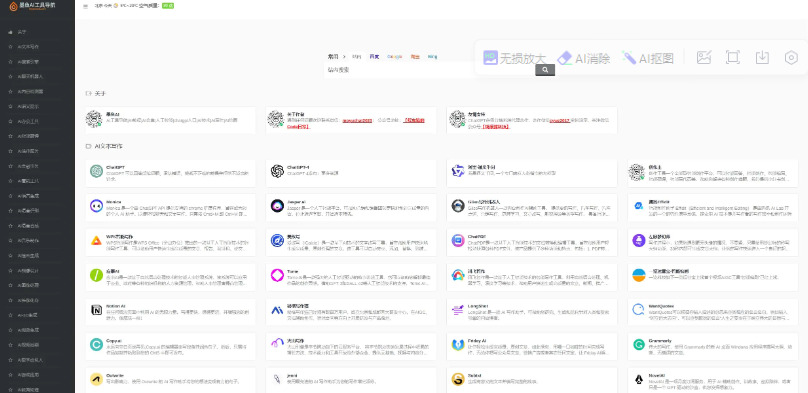Screen dimensions: 808x393
Task: Open the jenni card title
Action: 292,375
